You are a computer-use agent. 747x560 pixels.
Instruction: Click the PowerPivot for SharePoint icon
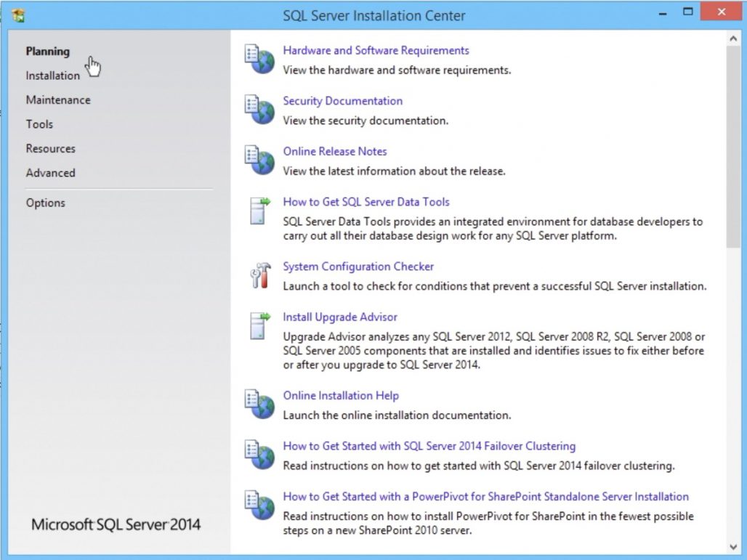coord(259,505)
